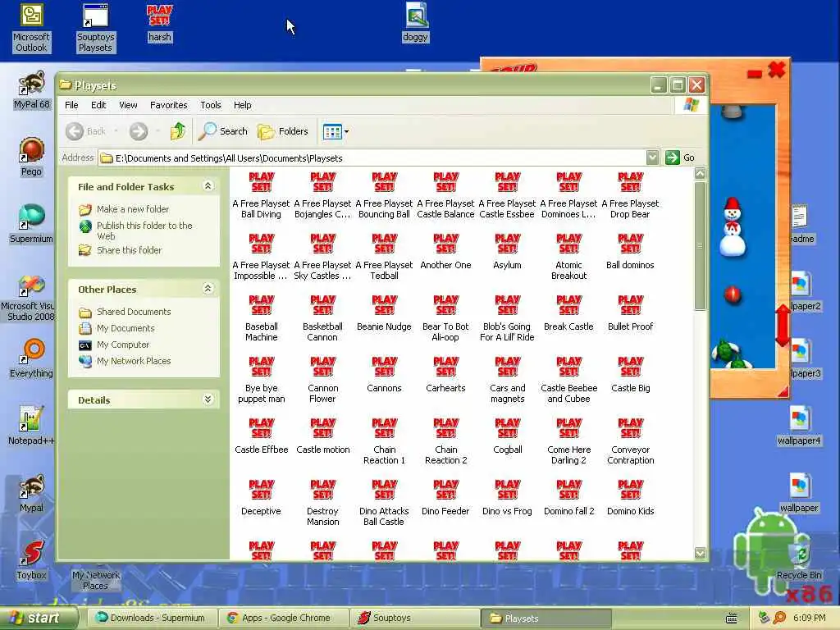This screenshot has width=840, height=630.
Task: Select Souptoys Playsets desktop shortcut
Action: [x=95, y=28]
